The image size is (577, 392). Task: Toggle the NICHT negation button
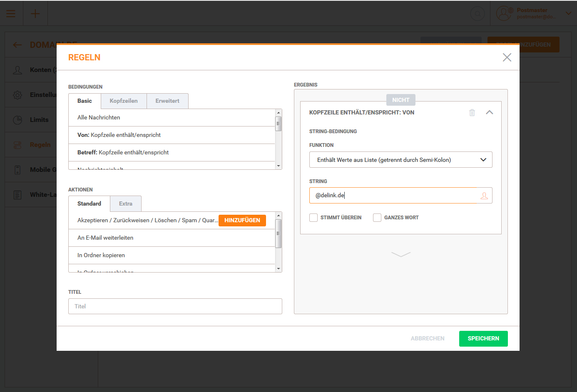pos(400,100)
